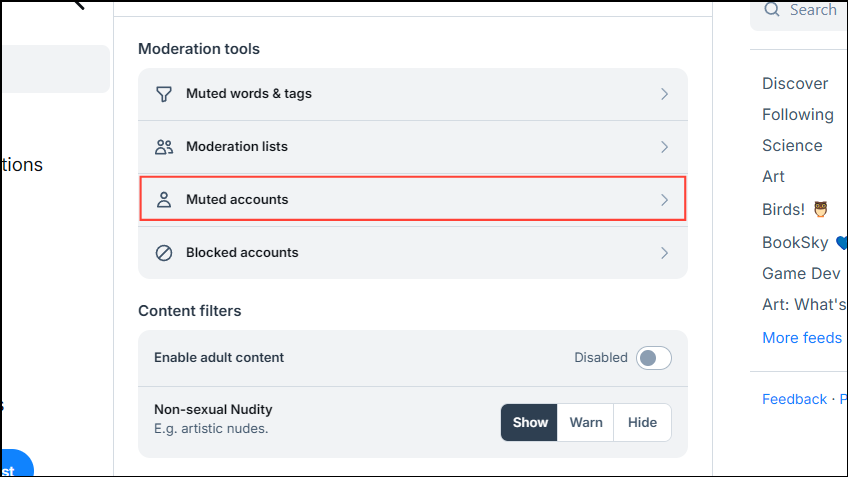The image size is (848, 477).
Task: Switch to the Following feed
Action: (797, 114)
